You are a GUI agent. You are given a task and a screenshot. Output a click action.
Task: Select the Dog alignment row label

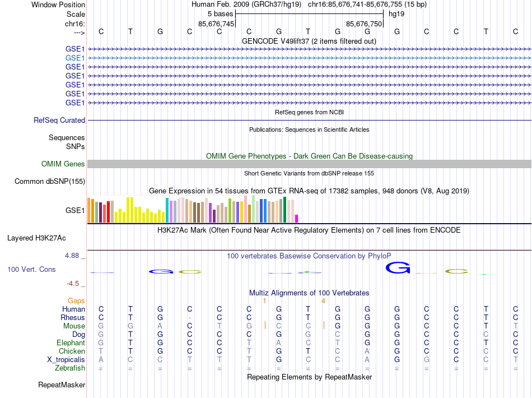coord(79,335)
